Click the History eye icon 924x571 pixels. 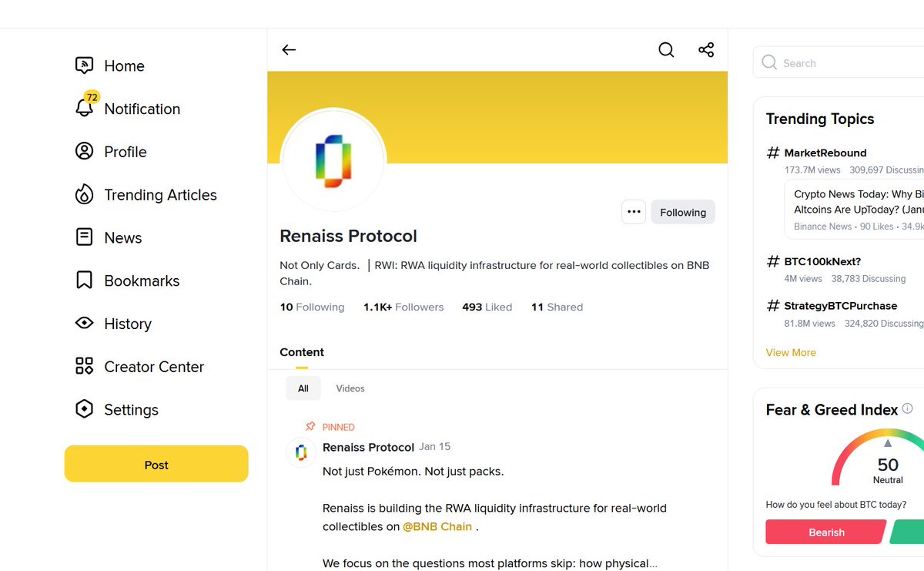84,324
